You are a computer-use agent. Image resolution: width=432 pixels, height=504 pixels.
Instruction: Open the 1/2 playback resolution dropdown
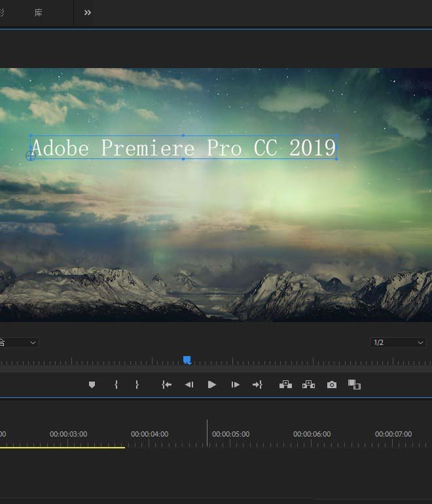pos(398,342)
